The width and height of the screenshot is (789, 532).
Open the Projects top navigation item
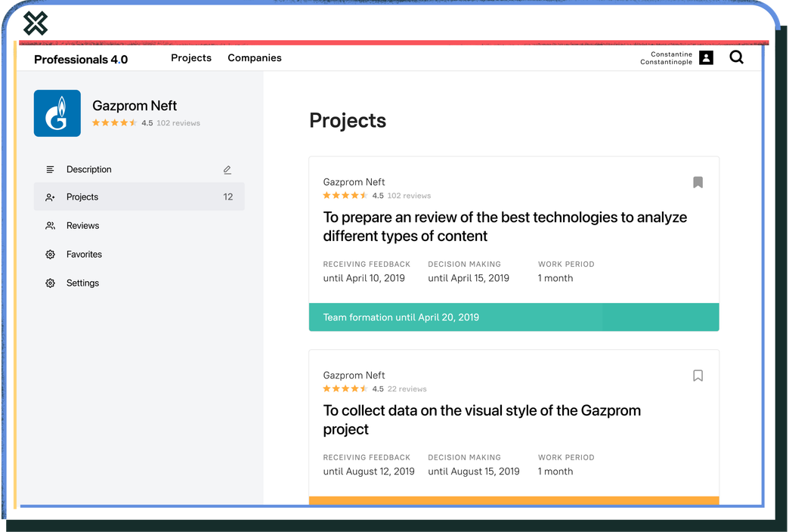pyautogui.click(x=191, y=58)
